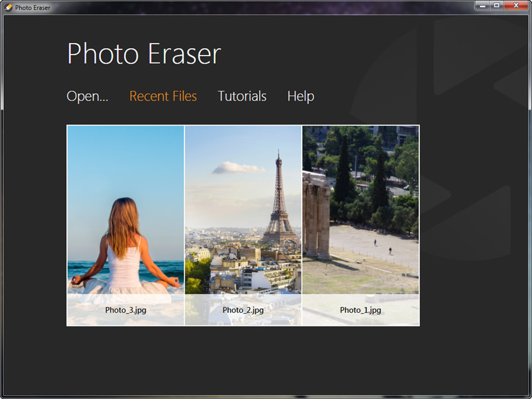Select the Recent Files tab

coord(163,96)
